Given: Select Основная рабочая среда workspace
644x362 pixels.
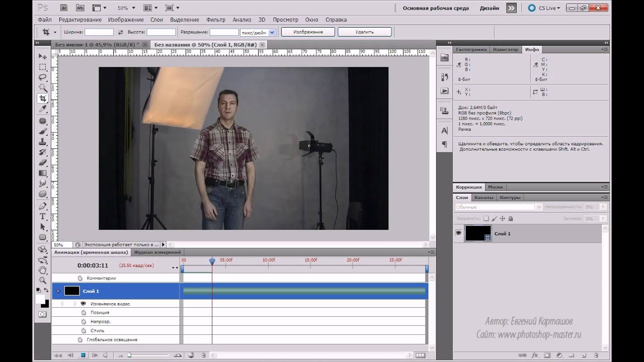Looking at the screenshot, I should [x=436, y=8].
